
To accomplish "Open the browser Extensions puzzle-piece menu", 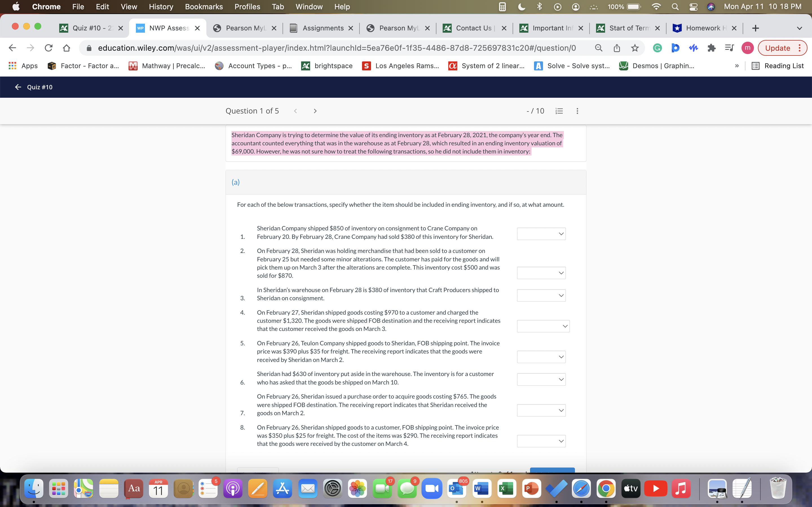I will (x=712, y=48).
